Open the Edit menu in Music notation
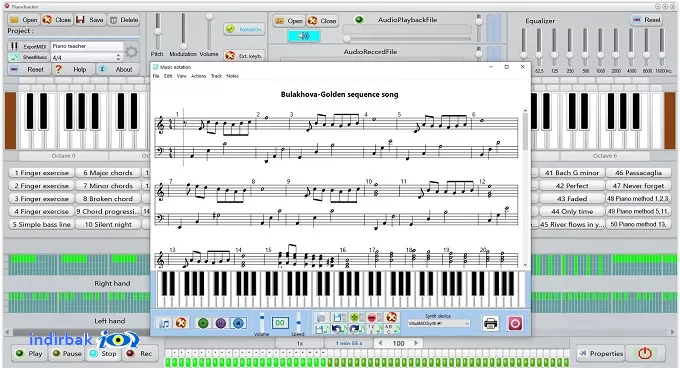 pos(168,76)
